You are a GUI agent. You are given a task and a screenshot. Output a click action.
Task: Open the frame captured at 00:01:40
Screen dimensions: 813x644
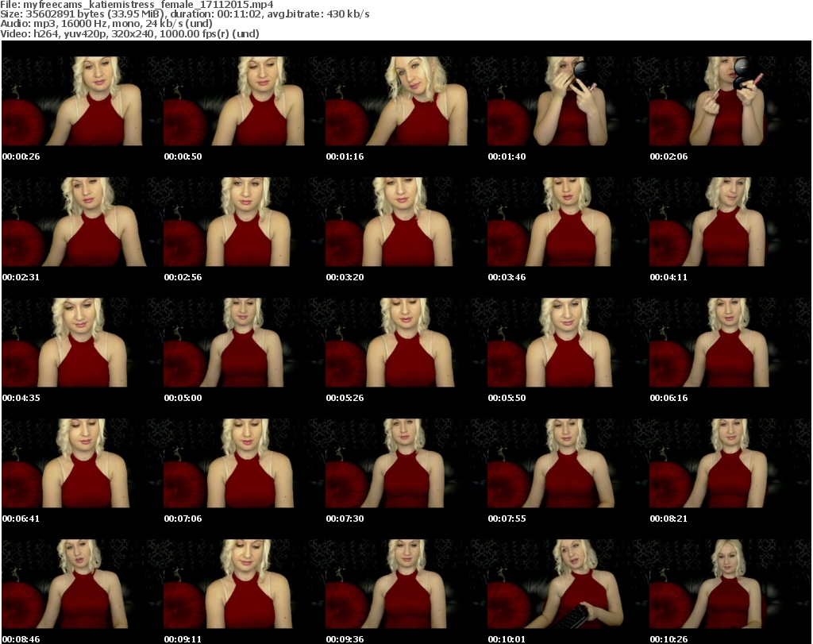(568, 101)
